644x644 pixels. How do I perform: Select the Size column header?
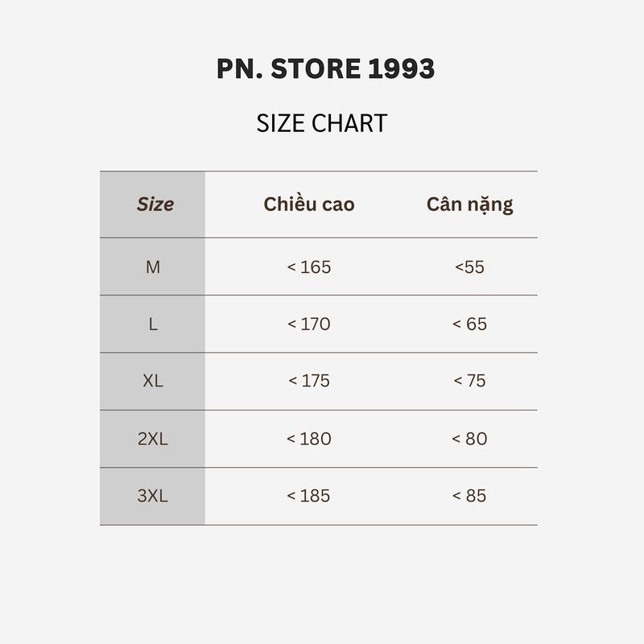click(155, 204)
